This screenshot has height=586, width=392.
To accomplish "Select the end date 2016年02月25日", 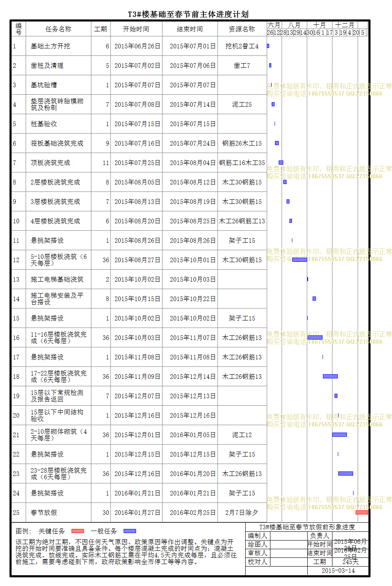I will pos(193,513).
